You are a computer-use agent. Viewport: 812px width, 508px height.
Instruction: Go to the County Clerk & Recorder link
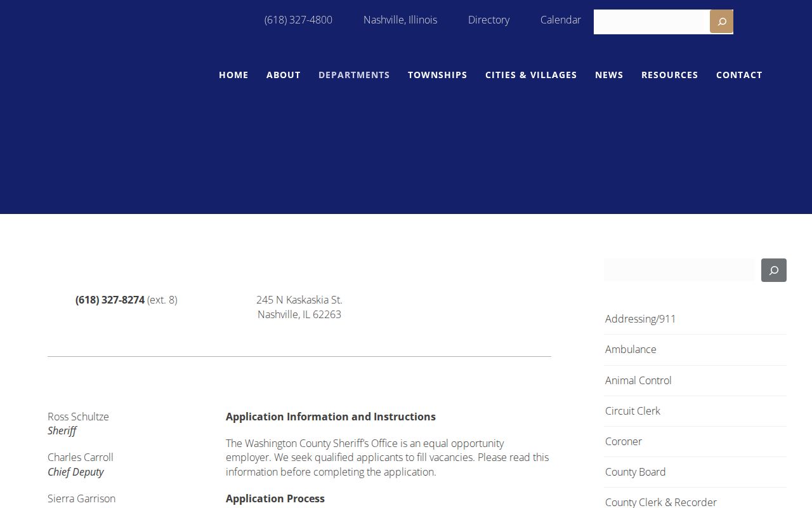(x=661, y=502)
